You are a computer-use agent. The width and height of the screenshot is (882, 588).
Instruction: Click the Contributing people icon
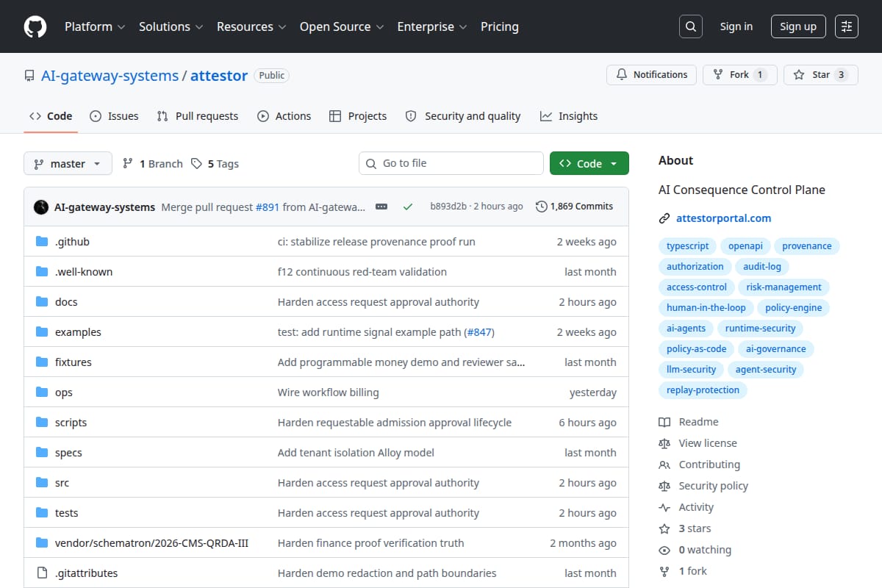tap(664, 465)
